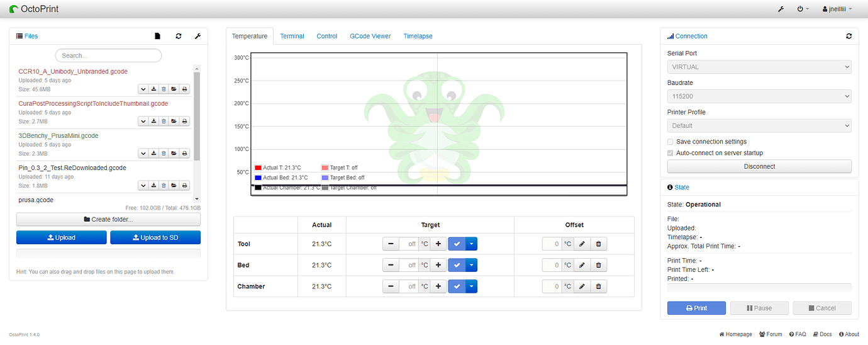Expand the Baudrate dropdown
The width and height of the screenshot is (868, 345).
[759, 96]
